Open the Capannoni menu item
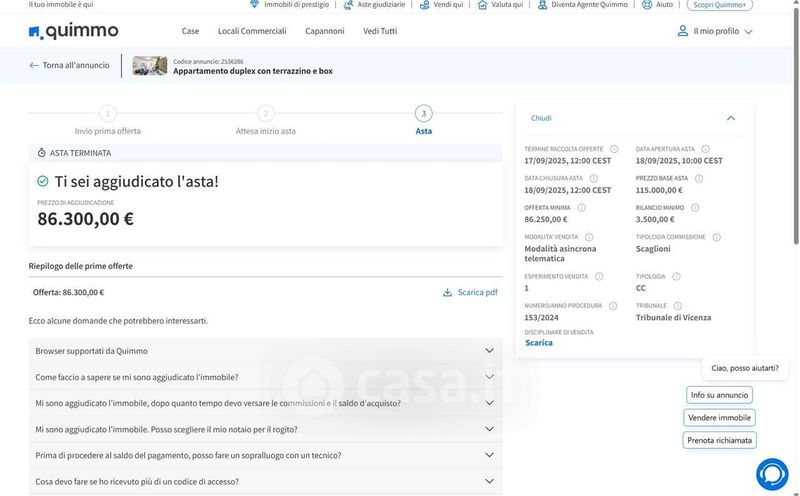The width and height of the screenshot is (800, 496). (x=324, y=31)
